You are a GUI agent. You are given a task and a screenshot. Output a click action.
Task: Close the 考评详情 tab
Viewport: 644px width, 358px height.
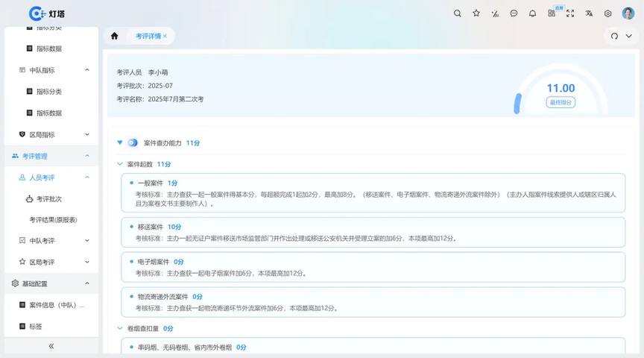pos(165,36)
